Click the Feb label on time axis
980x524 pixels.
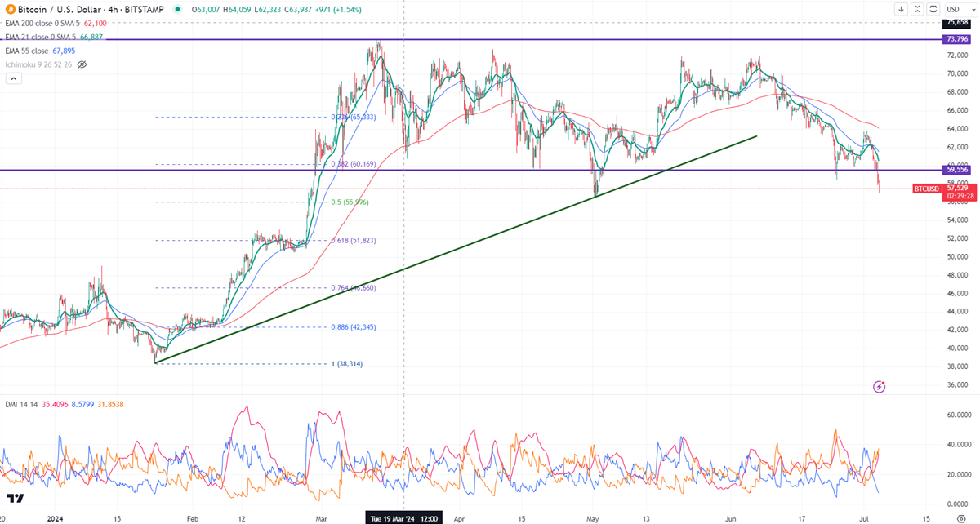(x=193, y=518)
